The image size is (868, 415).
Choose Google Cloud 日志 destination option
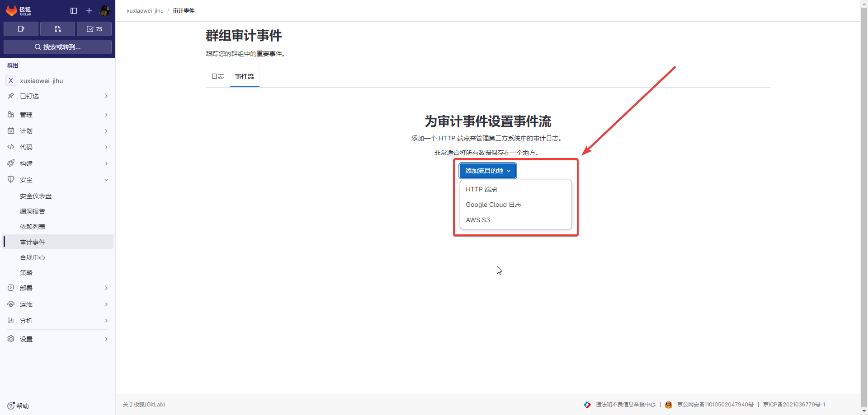[x=493, y=205]
